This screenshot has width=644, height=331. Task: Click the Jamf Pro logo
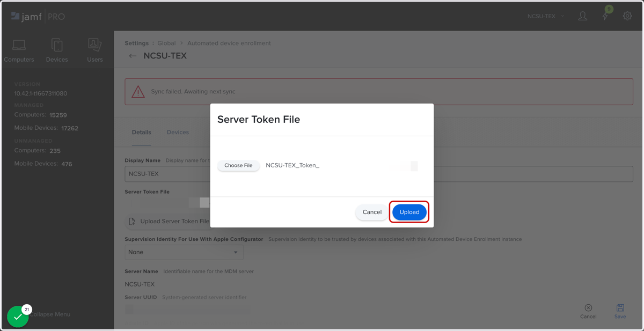38,17
